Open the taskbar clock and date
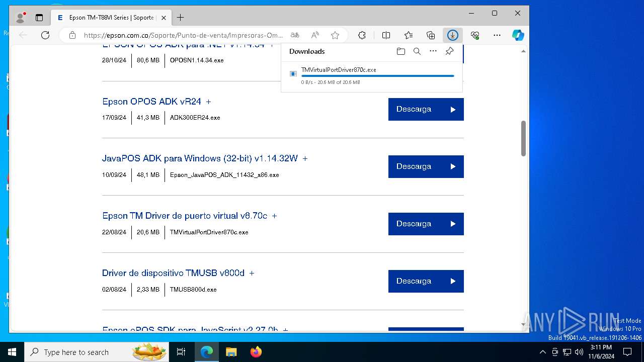This screenshot has width=644, height=362. point(601,352)
